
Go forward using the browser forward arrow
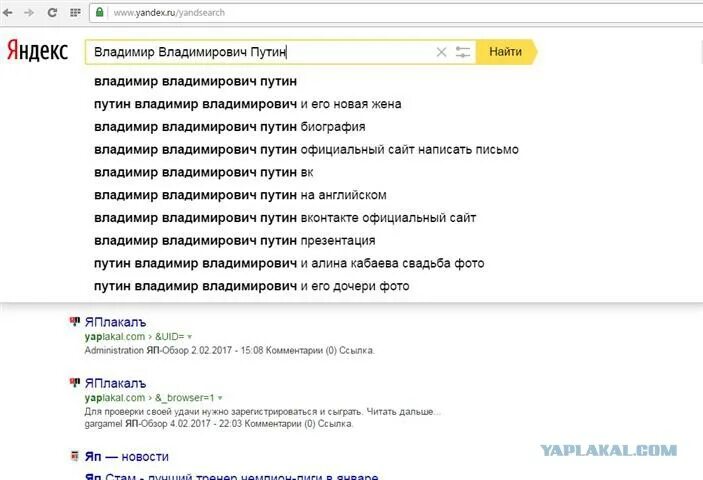[x=29, y=13]
